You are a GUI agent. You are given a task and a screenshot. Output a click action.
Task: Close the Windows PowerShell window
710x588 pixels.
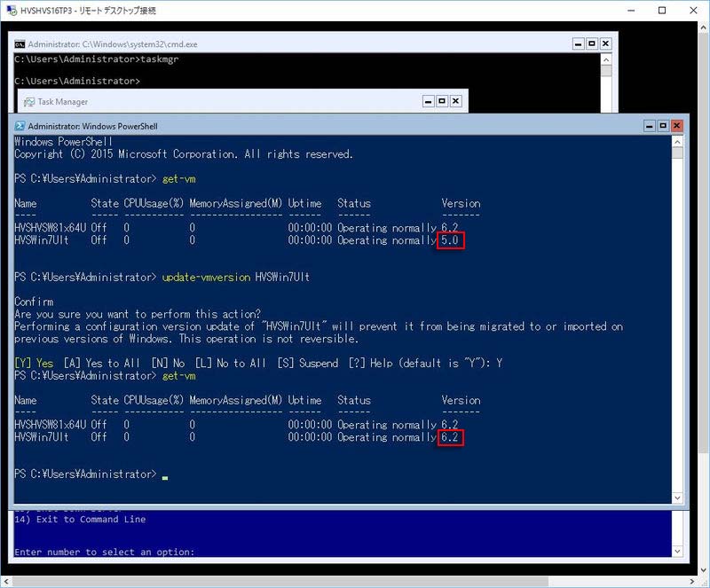[676, 125]
